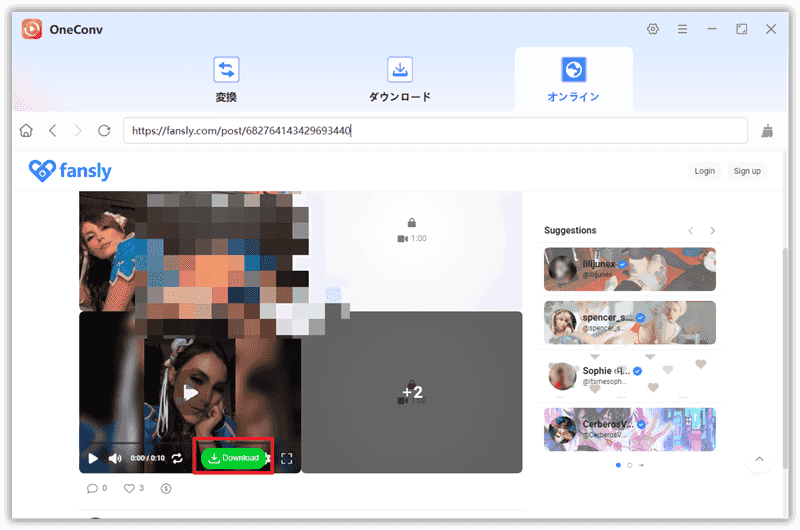This screenshot has height=530, width=800.
Task: Clear browsing data with broom icon
Action: [767, 131]
